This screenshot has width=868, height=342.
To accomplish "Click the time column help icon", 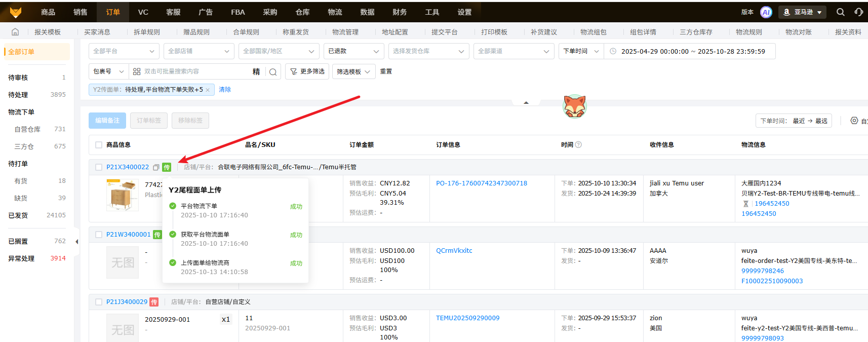I will point(578,145).
